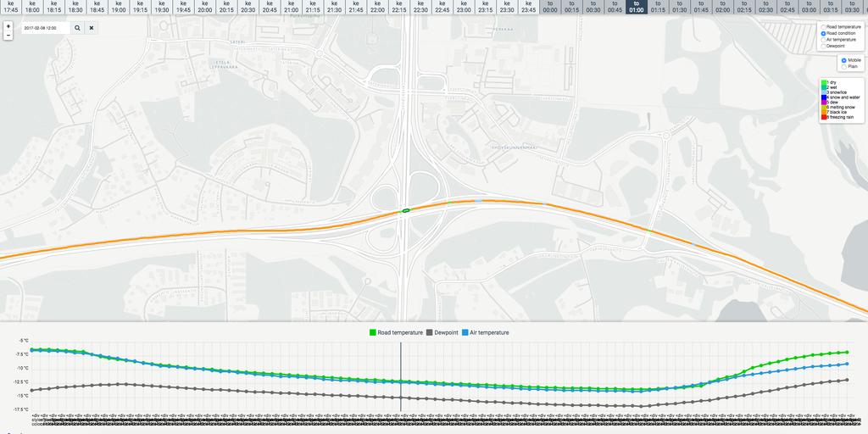
Task: Select the 'ke 19:00' time tab
Action: (x=119, y=7)
